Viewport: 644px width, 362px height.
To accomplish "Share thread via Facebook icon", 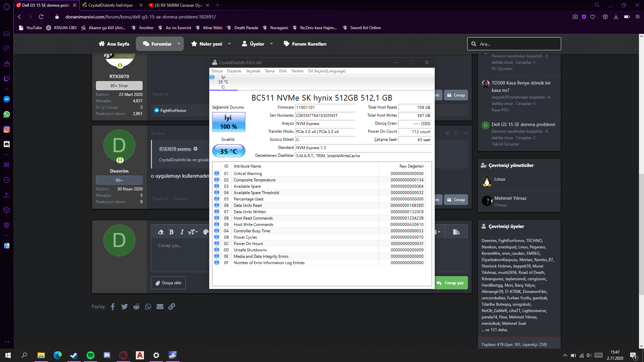I will [x=113, y=306].
